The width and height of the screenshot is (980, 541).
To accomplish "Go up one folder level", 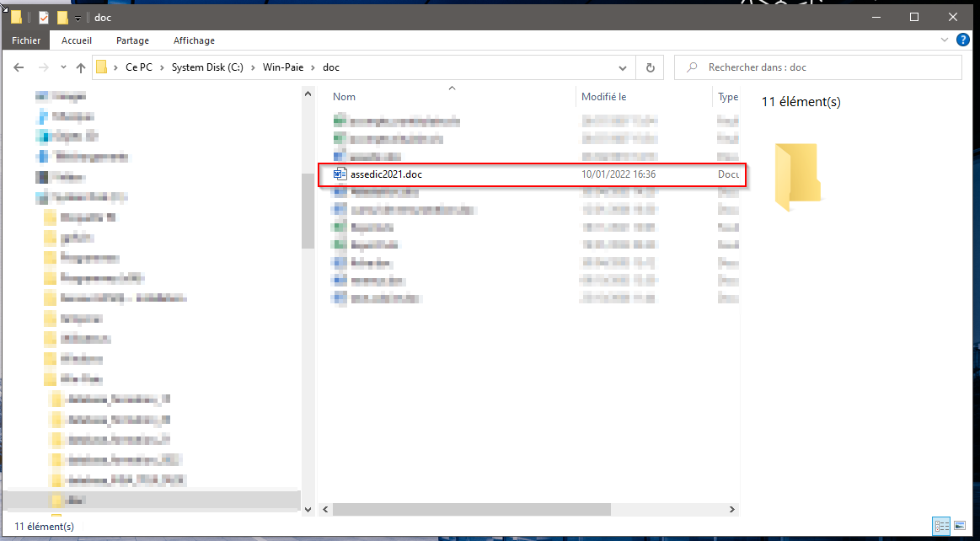I will pos(81,67).
